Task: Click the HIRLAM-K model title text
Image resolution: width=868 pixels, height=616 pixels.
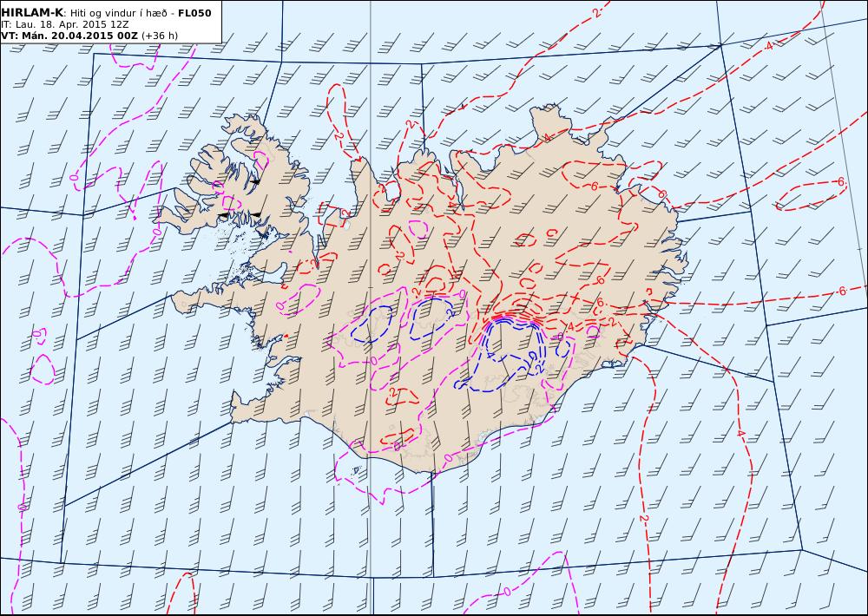Action: (32, 13)
